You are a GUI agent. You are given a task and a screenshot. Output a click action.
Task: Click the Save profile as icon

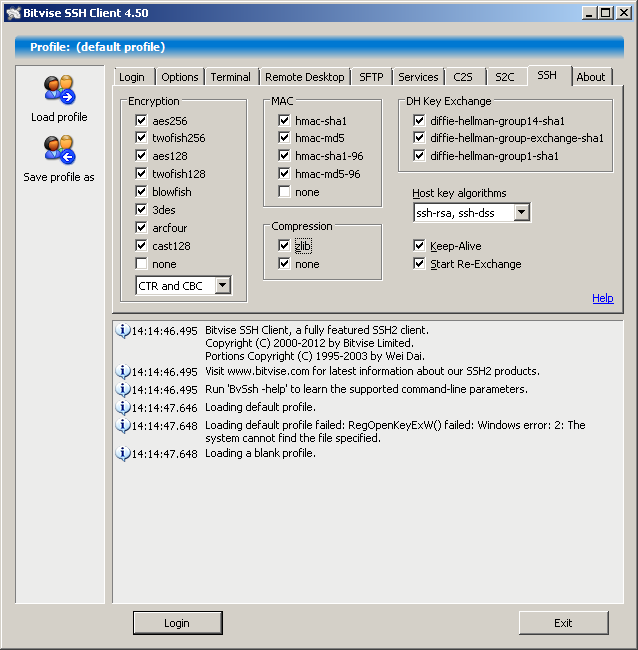59,149
